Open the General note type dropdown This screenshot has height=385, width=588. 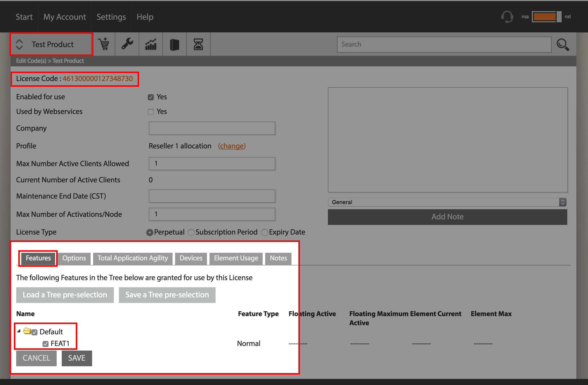point(447,202)
